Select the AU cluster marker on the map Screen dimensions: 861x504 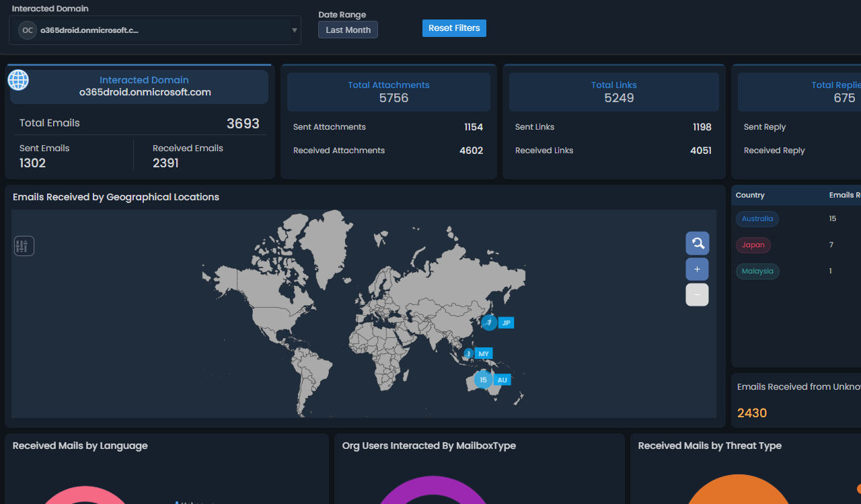pyautogui.click(x=482, y=380)
